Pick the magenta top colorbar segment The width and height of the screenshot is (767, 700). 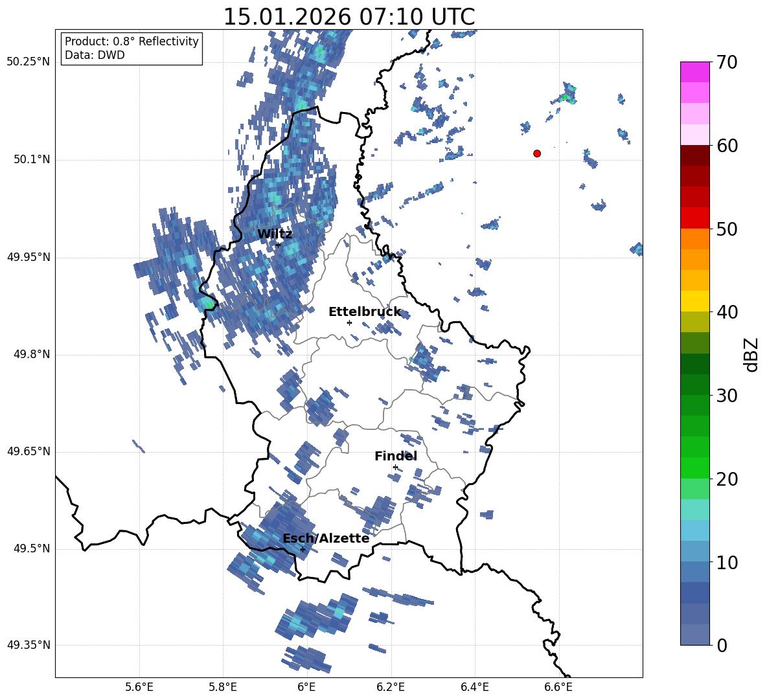694,72
